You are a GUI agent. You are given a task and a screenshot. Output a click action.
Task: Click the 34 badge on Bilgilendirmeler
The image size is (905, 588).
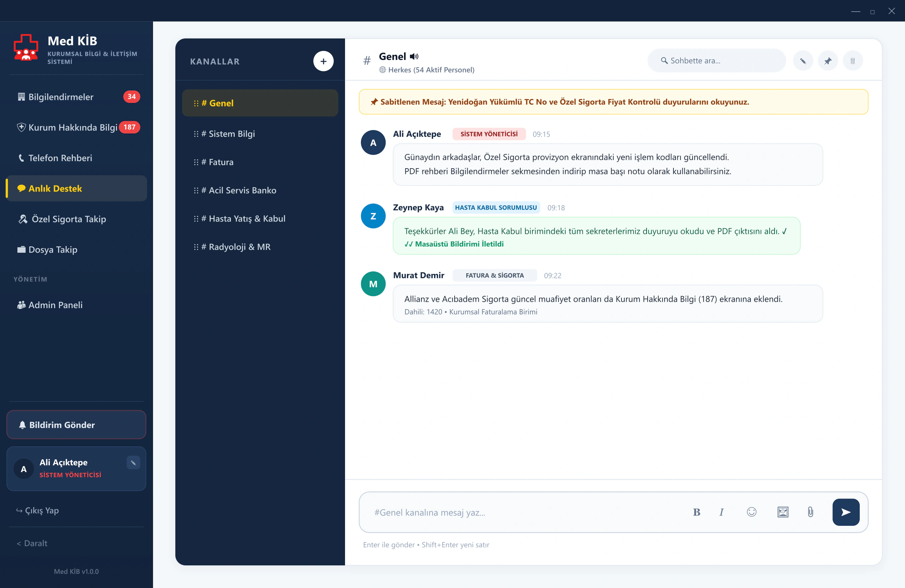(132, 96)
